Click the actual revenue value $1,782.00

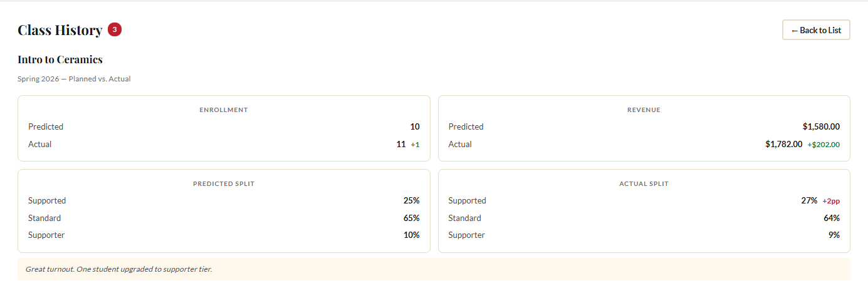coord(783,145)
